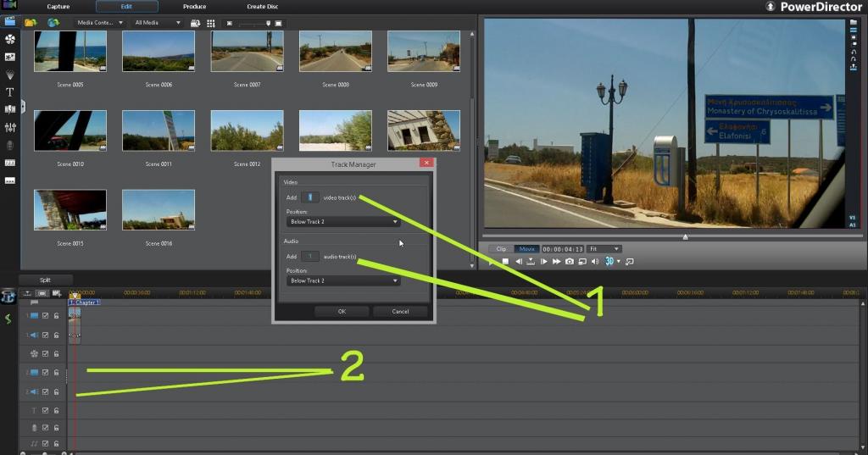The height and width of the screenshot is (455, 868).
Task: Switch to the Produce tab
Action: [194, 7]
